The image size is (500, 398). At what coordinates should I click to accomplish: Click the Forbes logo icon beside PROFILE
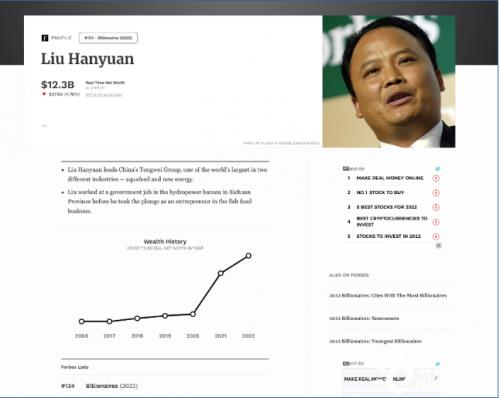click(45, 38)
